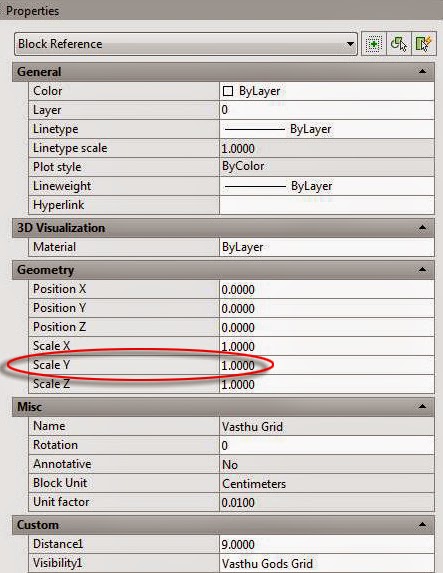The image size is (443, 573).
Task: Click the Properties palette title bar
Action: click(222, 10)
